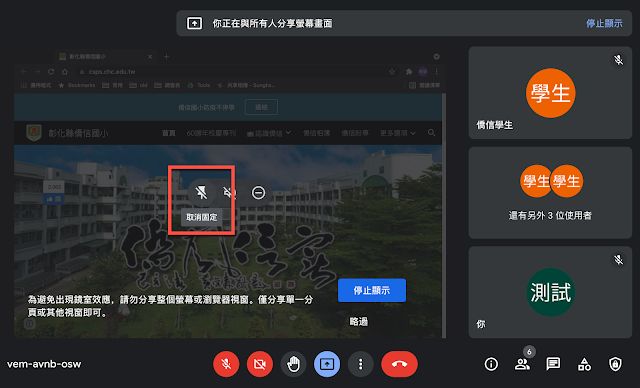Open the extensions puzzle icon in shared browser

click(x=409, y=72)
